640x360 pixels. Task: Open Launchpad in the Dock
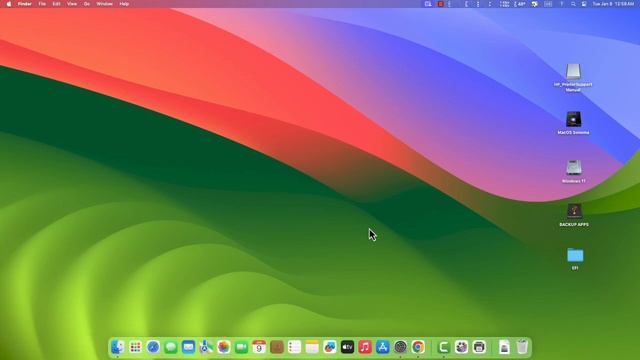coord(135,347)
